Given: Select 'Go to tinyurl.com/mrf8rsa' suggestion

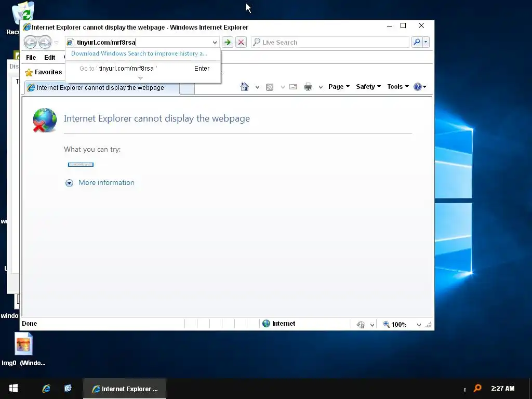Looking at the screenshot, I should point(143,68).
